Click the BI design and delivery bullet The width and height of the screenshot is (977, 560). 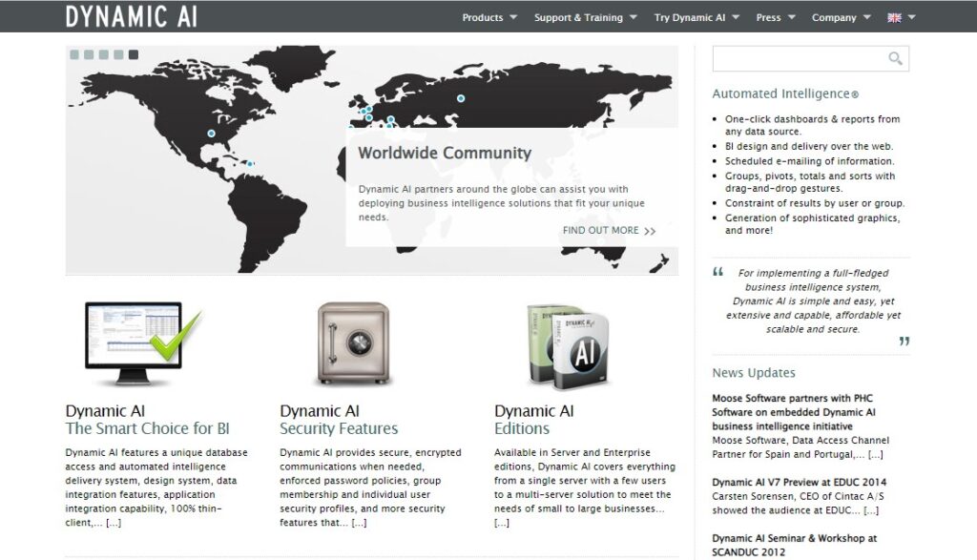click(809, 146)
